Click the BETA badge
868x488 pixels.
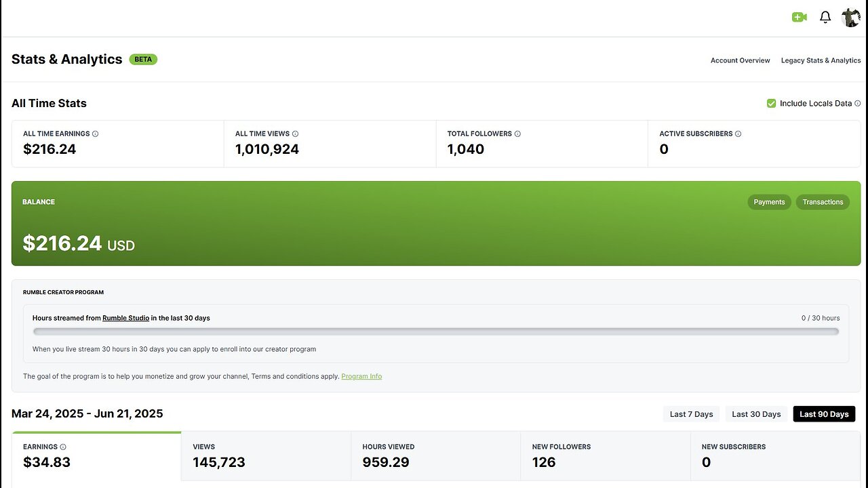coord(143,59)
